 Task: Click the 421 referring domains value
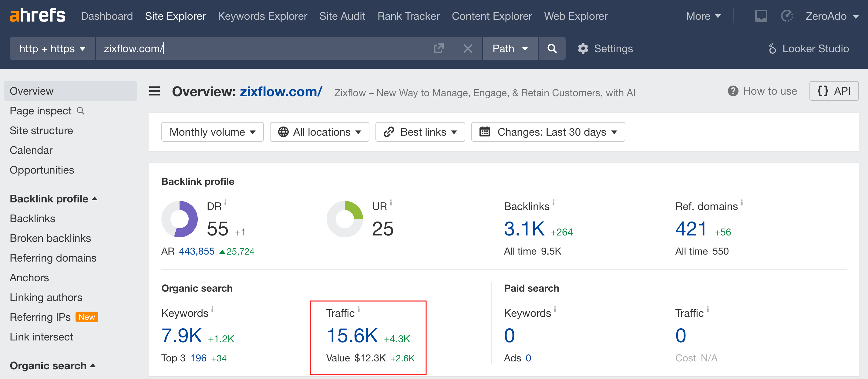[x=691, y=228]
